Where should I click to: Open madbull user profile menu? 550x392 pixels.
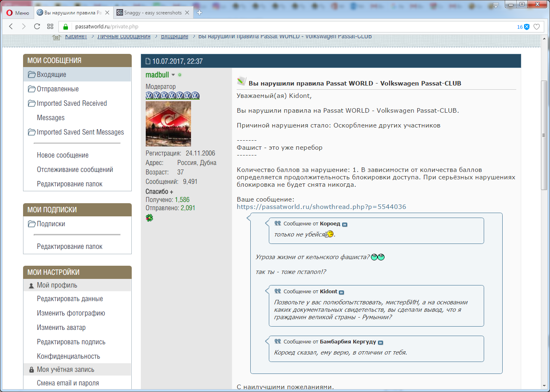point(157,75)
